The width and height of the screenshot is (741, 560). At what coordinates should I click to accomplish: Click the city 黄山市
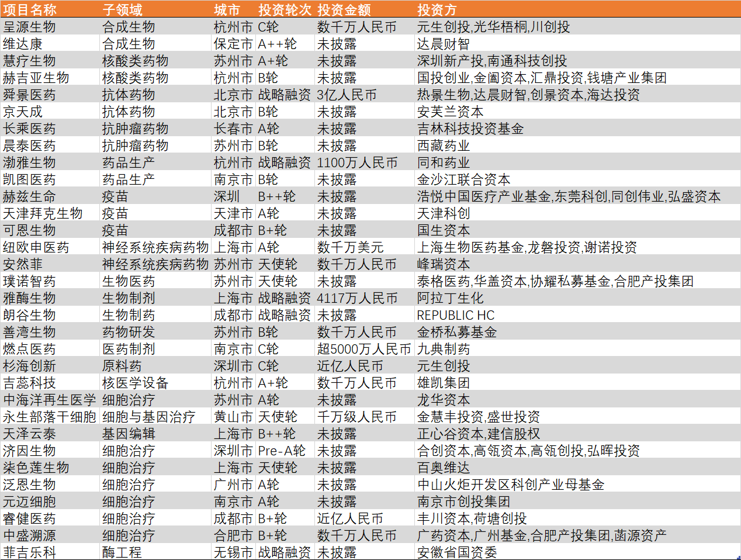click(233, 417)
